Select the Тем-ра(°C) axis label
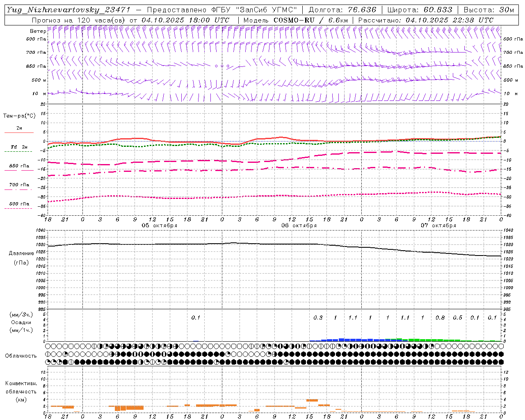This screenshot has width=525, height=420. tap(19, 116)
